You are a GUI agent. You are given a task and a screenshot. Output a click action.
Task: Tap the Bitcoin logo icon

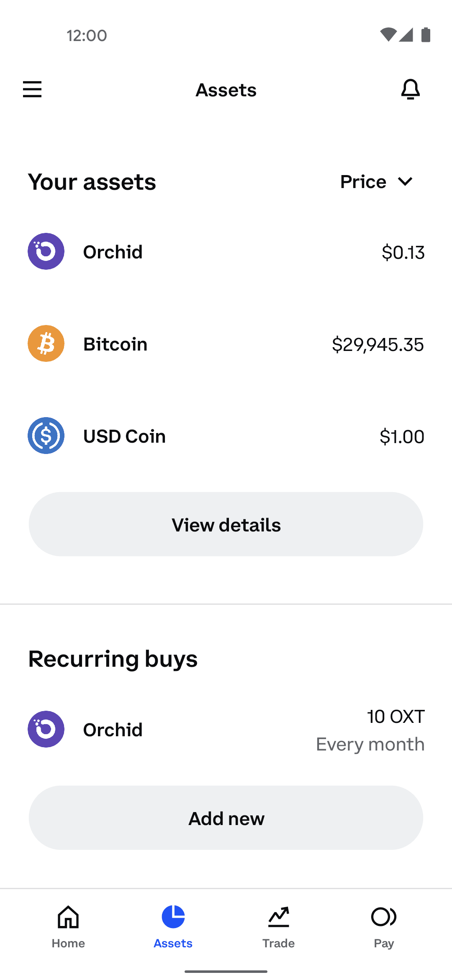pos(46,343)
